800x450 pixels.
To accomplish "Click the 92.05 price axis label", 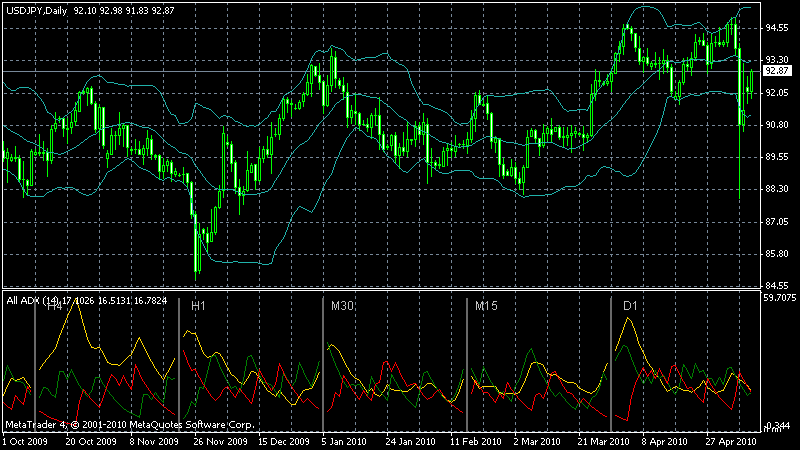I will click(777, 93).
